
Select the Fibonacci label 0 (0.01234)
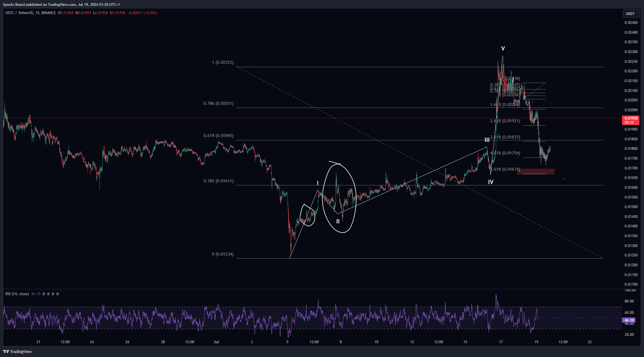pos(223,254)
